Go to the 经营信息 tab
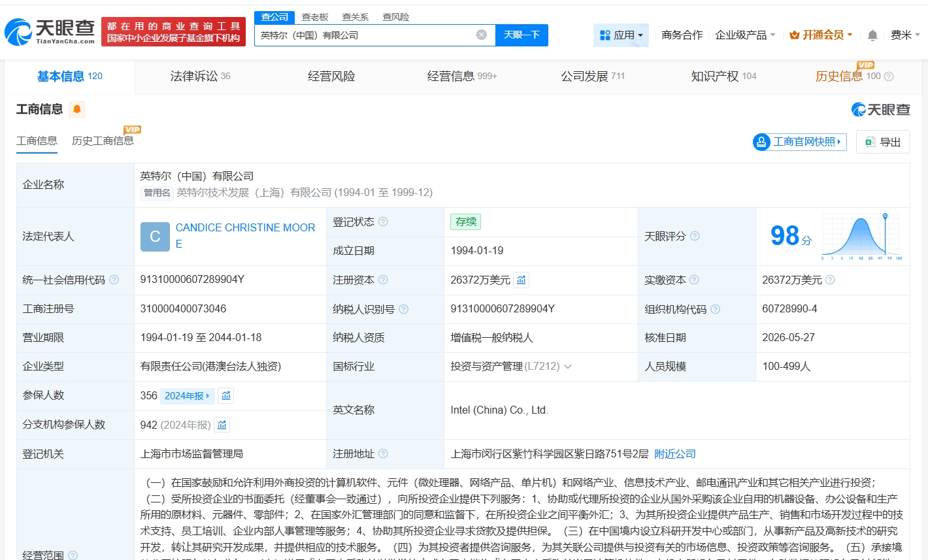Image resolution: width=928 pixels, height=560 pixels. coord(462,76)
